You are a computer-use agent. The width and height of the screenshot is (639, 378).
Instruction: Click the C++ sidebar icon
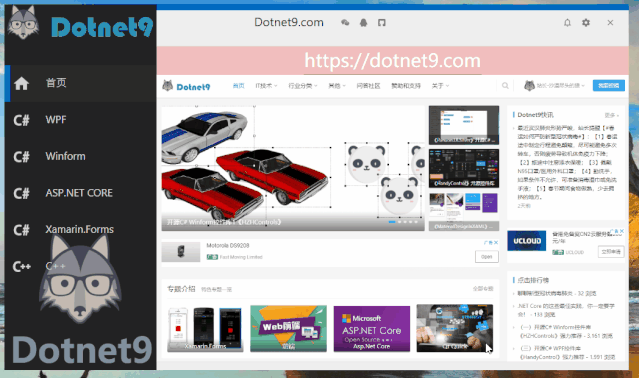point(22,266)
